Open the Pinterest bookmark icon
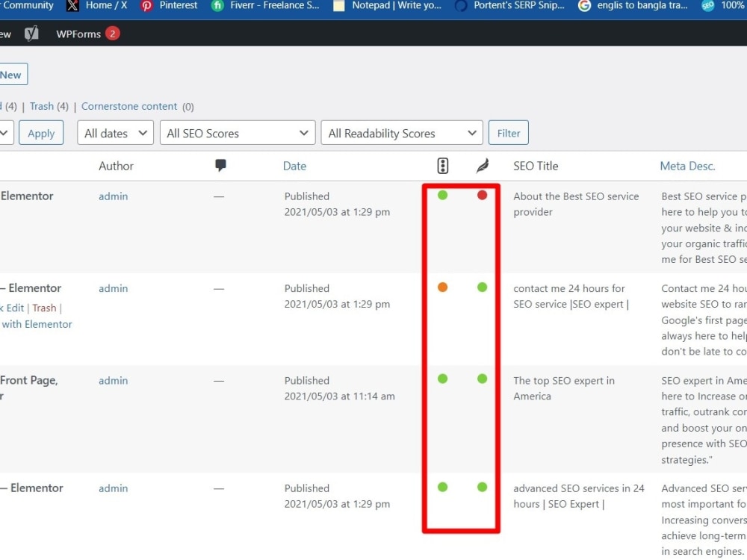This screenshot has height=560, width=747. (146, 6)
